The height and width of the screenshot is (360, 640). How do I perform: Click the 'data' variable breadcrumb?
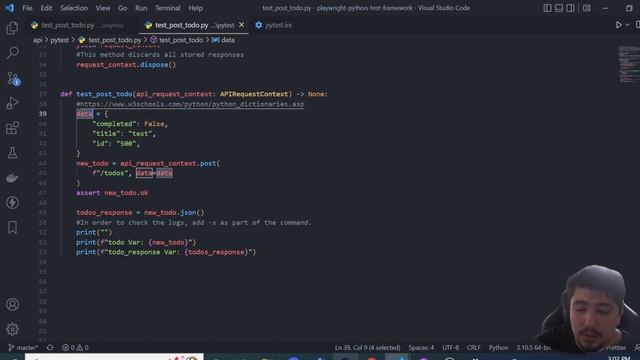pyautogui.click(x=223, y=40)
